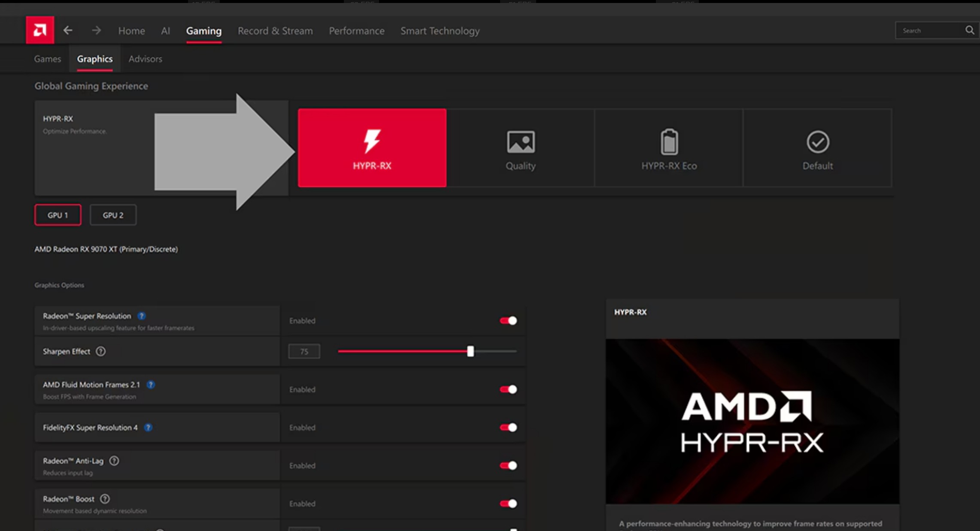Select the HYPR-RX Eco battery profile
The height and width of the screenshot is (531, 980).
(669, 148)
